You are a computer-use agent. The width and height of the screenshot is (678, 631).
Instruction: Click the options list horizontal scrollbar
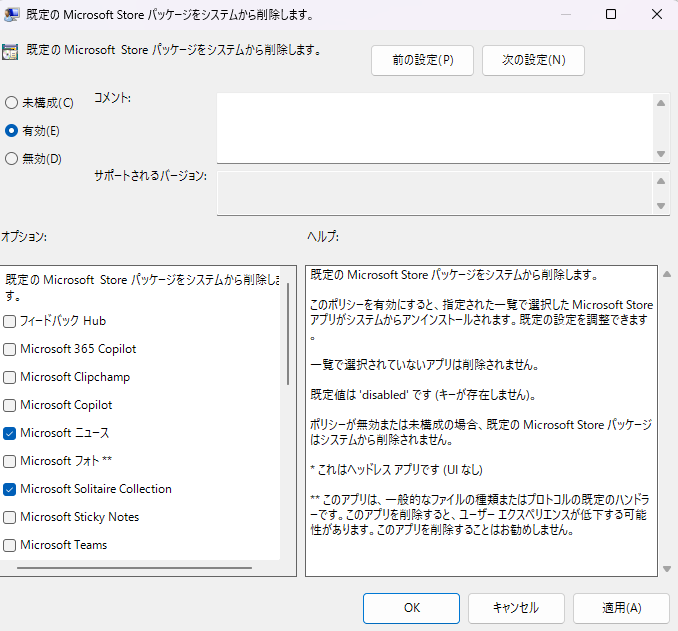tap(134, 568)
